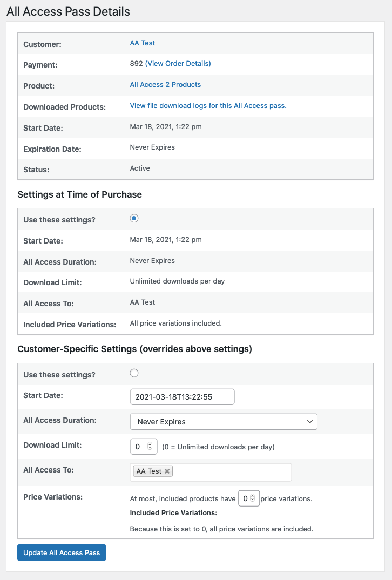The height and width of the screenshot is (580, 392).
Task: Enable the Customer-Specific Settings radio button
Action: click(134, 373)
